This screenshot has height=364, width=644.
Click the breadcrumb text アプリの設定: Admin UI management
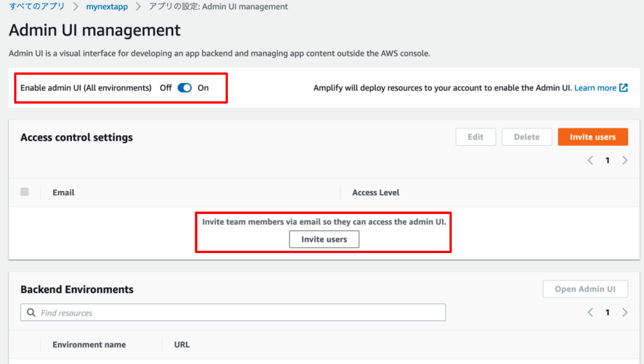point(218,7)
